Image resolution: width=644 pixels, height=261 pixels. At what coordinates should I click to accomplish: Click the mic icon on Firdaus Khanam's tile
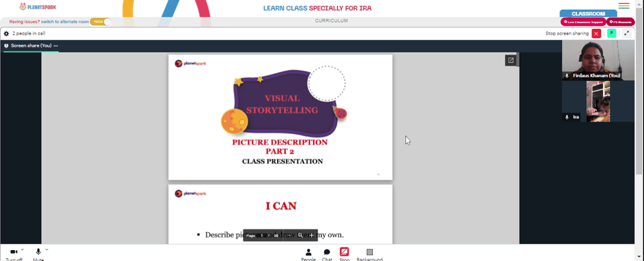pos(567,76)
